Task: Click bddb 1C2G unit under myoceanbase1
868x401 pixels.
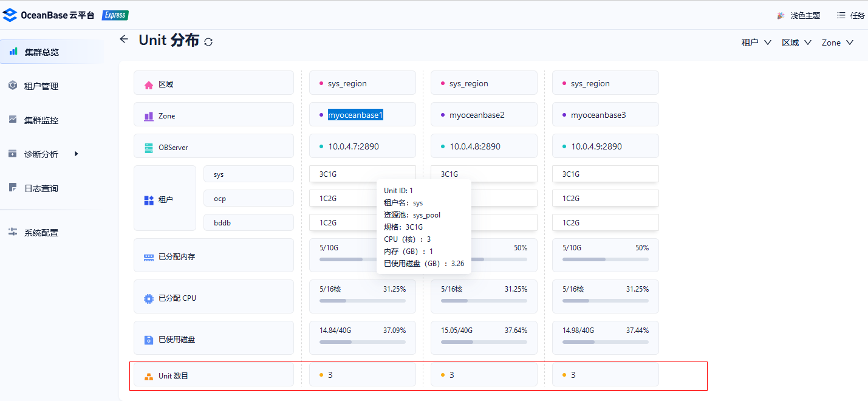Action: (x=342, y=222)
